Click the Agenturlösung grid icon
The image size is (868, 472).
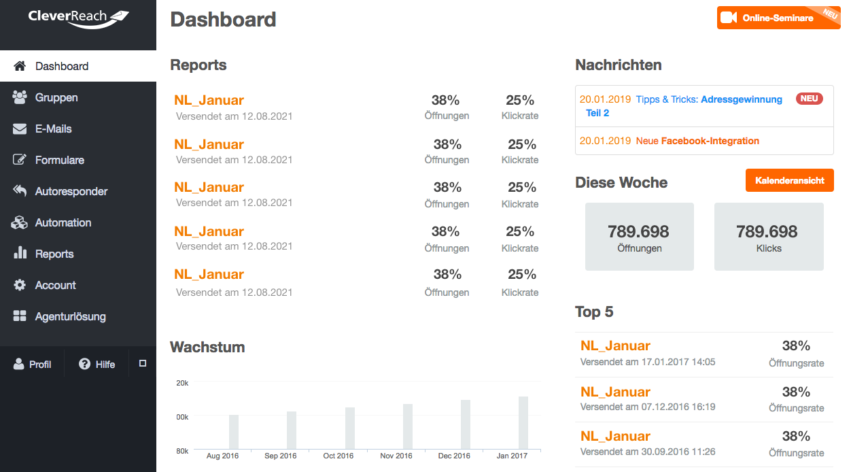(x=20, y=316)
